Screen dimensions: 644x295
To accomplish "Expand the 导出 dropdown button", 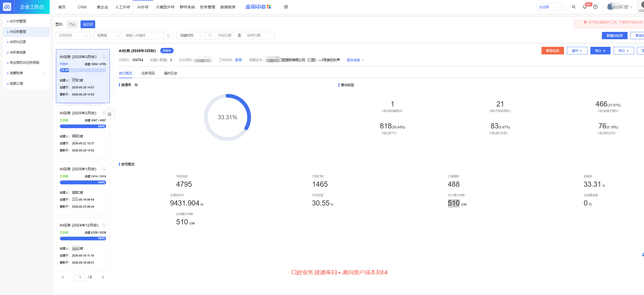I will pos(624,51).
